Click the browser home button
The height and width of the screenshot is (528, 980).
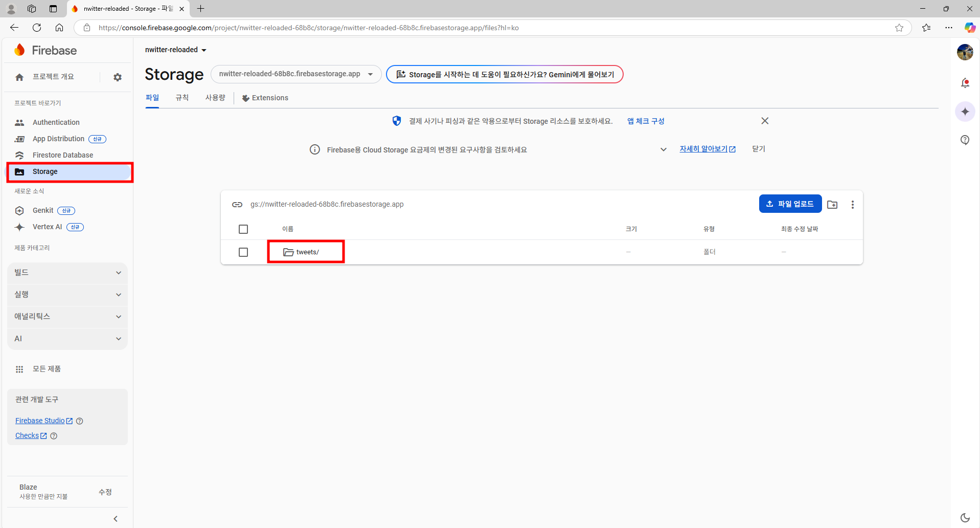[x=59, y=28]
